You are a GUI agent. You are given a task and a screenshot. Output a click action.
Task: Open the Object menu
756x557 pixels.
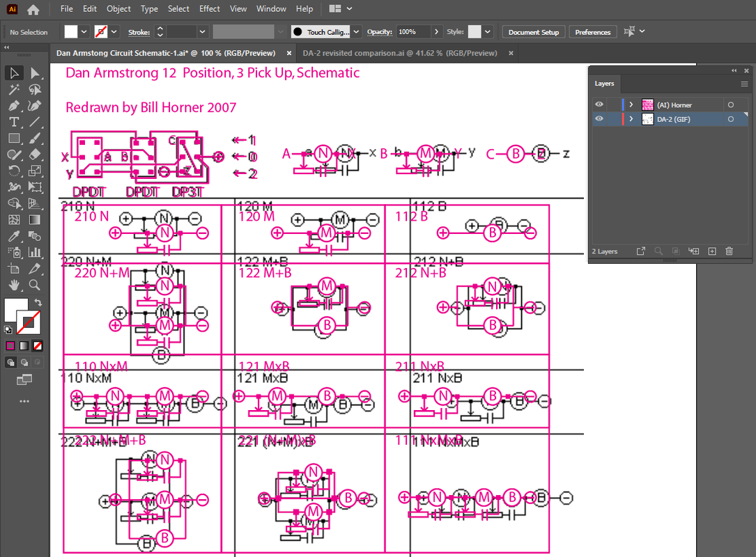118,8
